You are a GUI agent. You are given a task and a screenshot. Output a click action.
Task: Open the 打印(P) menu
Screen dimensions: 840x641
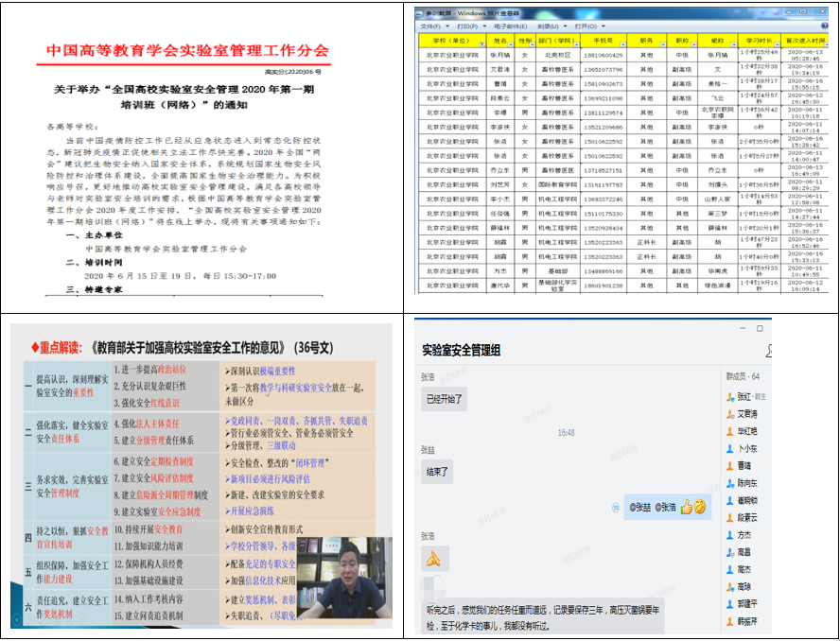point(466,26)
